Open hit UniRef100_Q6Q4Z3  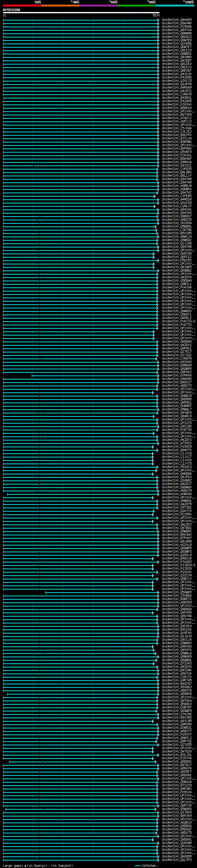pyautogui.click(x=177, y=37)
